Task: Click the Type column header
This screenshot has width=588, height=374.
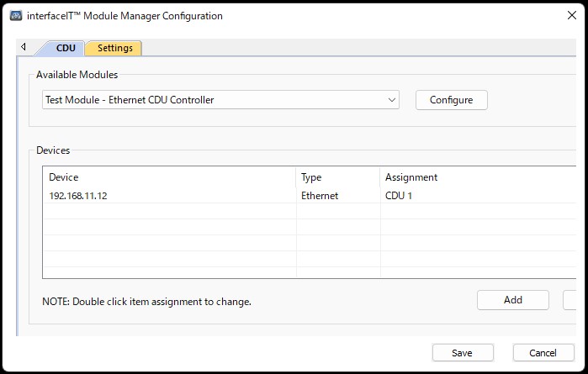Action: [x=337, y=177]
